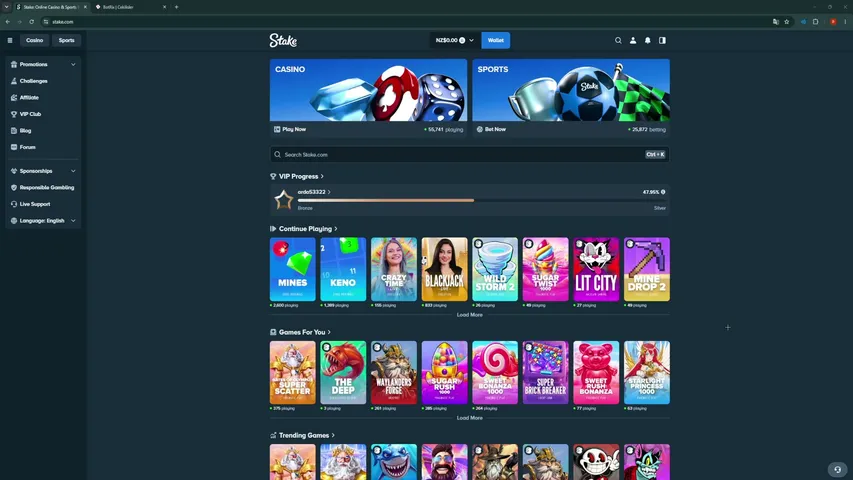Open The Deep game thumbnail
Screen dimensions: 853x480
pyautogui.click(x=343, y=373)
